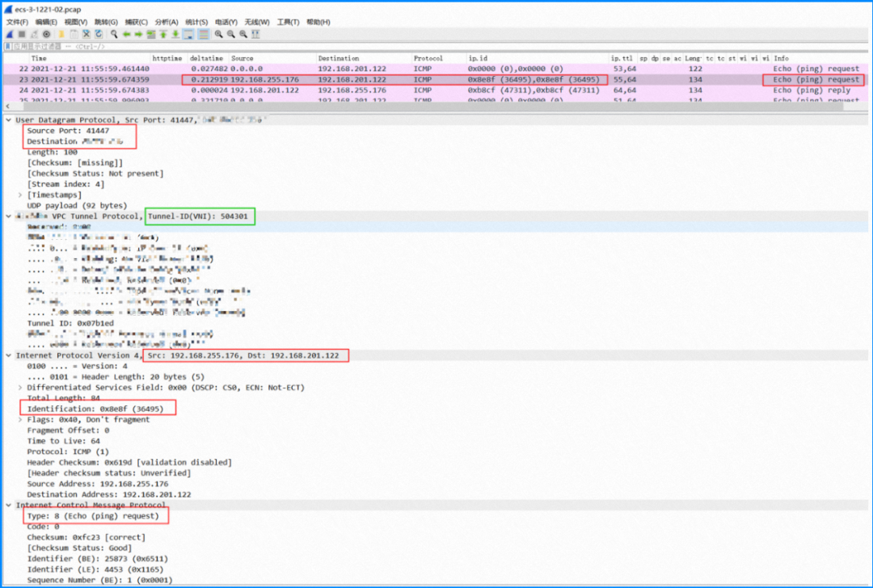The image size is (873, 588).
Task: Open the 分析(A) menu
Action: 167,23
